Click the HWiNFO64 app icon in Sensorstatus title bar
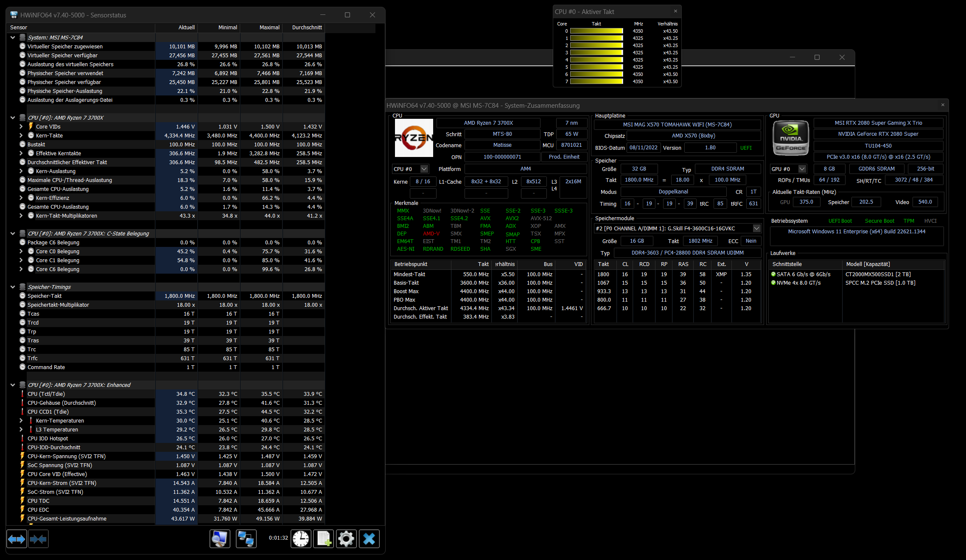966x560 pixels. pyautogui.click(x=14, y=15)
